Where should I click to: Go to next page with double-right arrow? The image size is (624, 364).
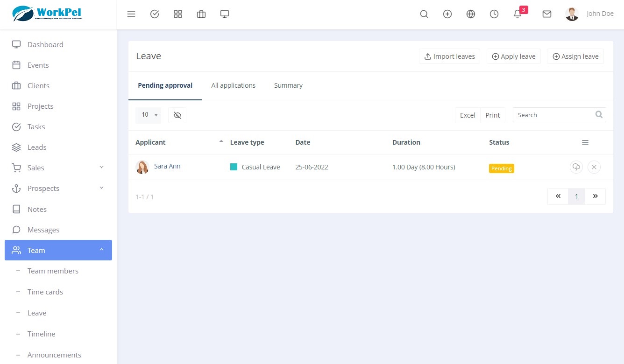pos(596,196)
